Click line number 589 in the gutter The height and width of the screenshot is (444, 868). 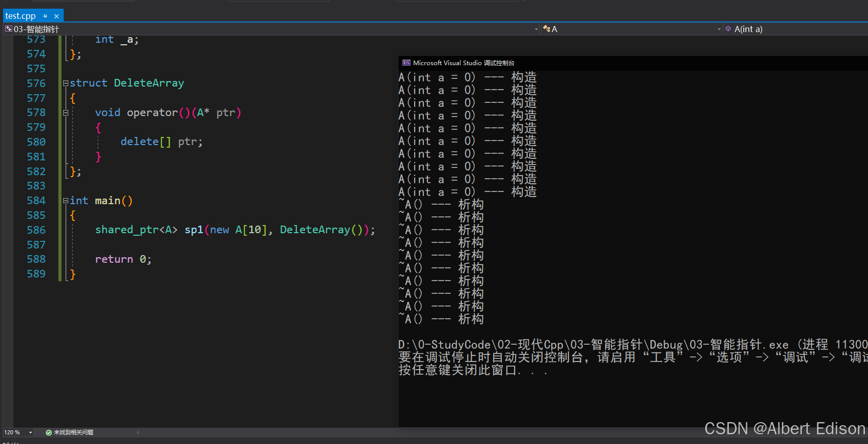36,273
